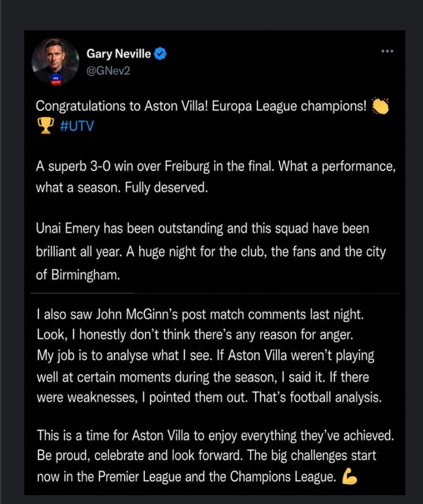Open Gary Neville's profile picture
423x504 pixels.
tap(55, 61)
